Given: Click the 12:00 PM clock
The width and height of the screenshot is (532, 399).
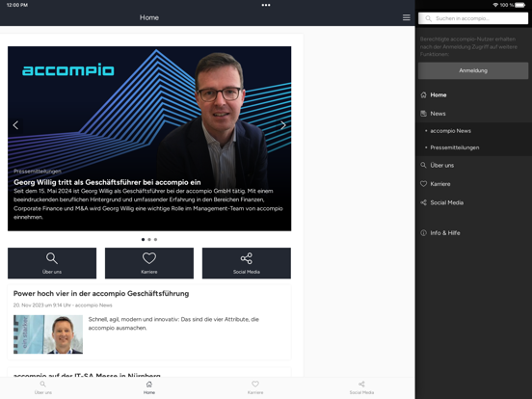Looking at the screenshot, I should [x=17, y=5].
